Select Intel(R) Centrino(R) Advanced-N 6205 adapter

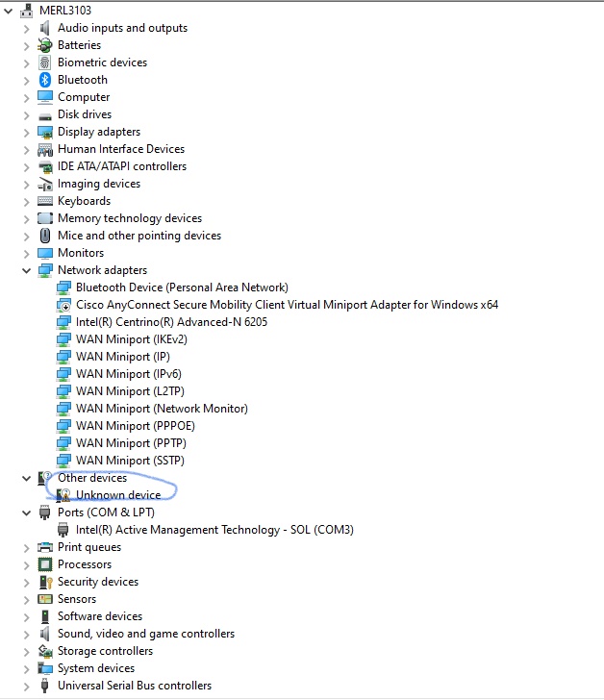171,322
